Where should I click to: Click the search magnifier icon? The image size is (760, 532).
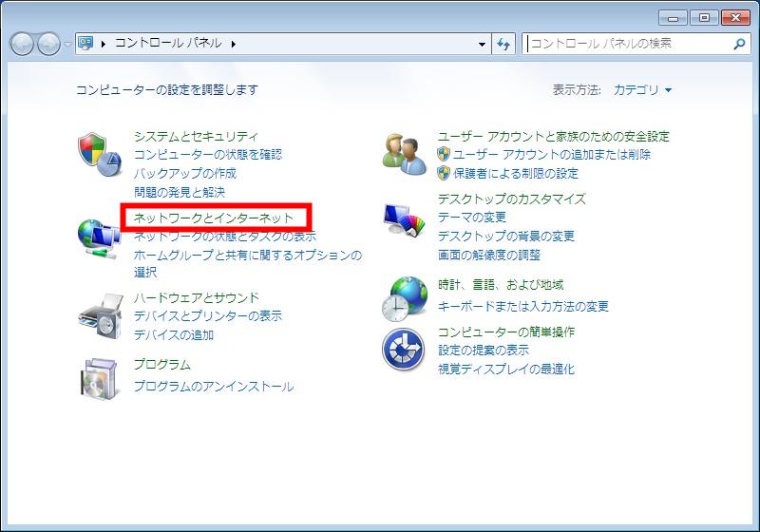739,44
